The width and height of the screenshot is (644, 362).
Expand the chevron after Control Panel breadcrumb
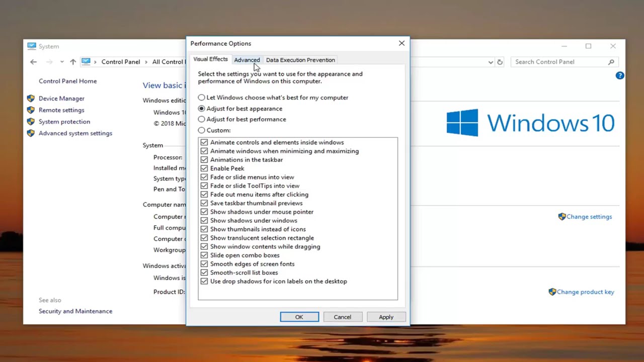[146, 62]
